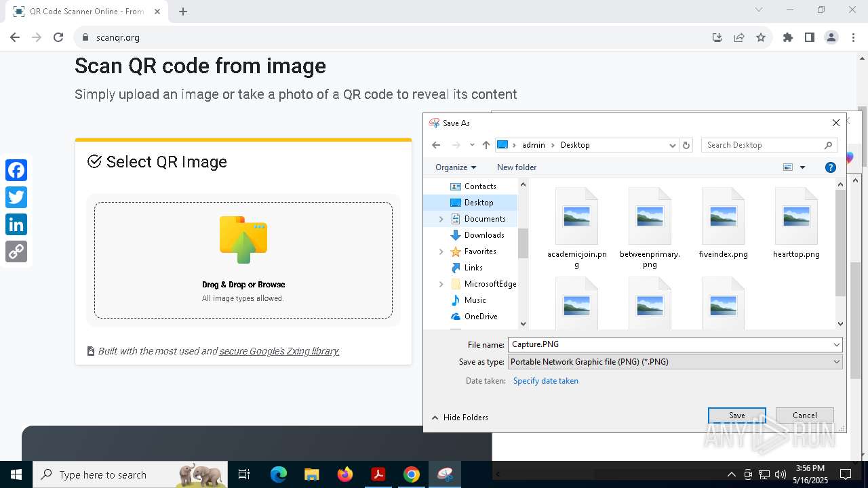
Task: Click admin in the address breadcrumb
Action: (534, 145)
